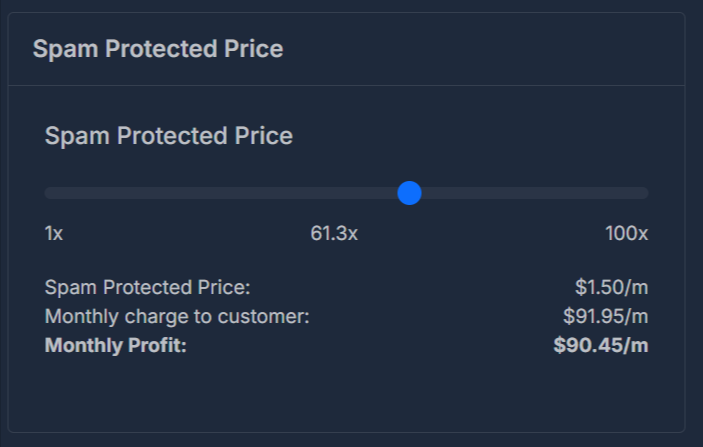Click the slider track's far right end

click(645, 193)
